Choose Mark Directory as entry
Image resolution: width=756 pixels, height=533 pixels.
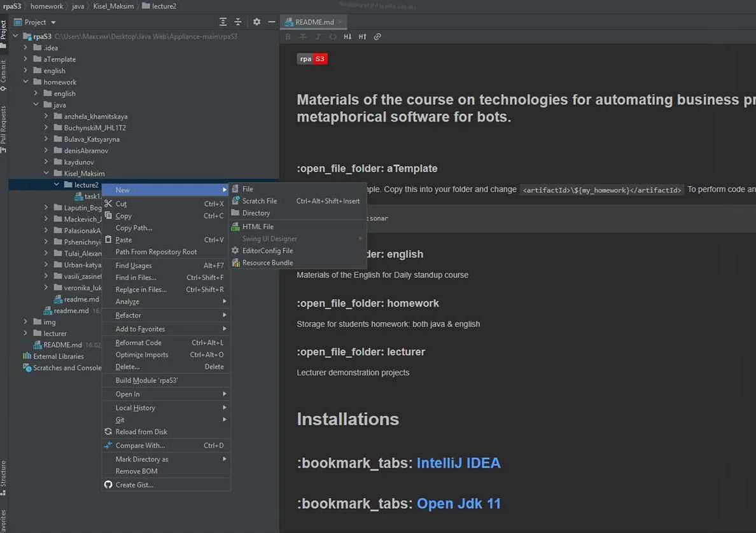click(166, 459)
